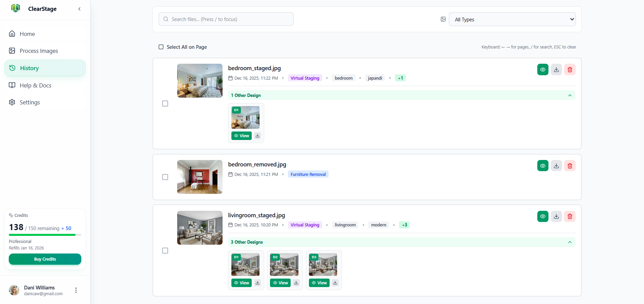This screenshot has width=644, height=304.
Task: Click the +3 tag on livingroom_staged.jpg
Action: click(x=404, y=225)
